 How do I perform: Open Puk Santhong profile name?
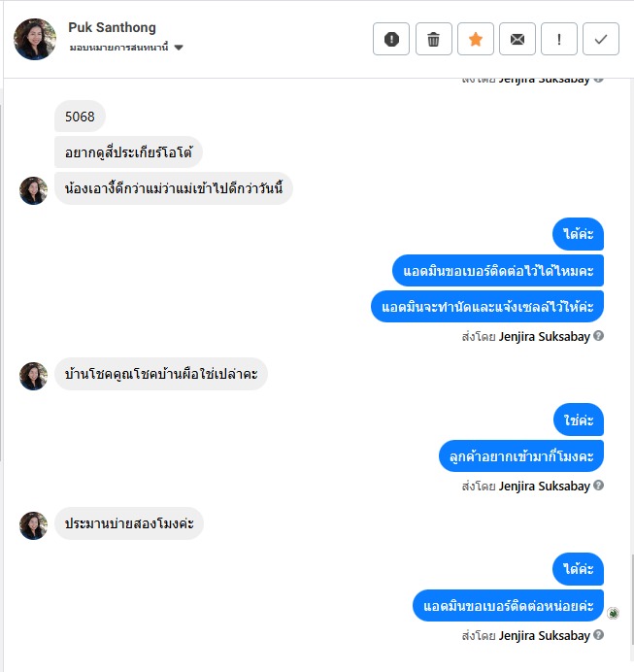[x=112, y=27]
